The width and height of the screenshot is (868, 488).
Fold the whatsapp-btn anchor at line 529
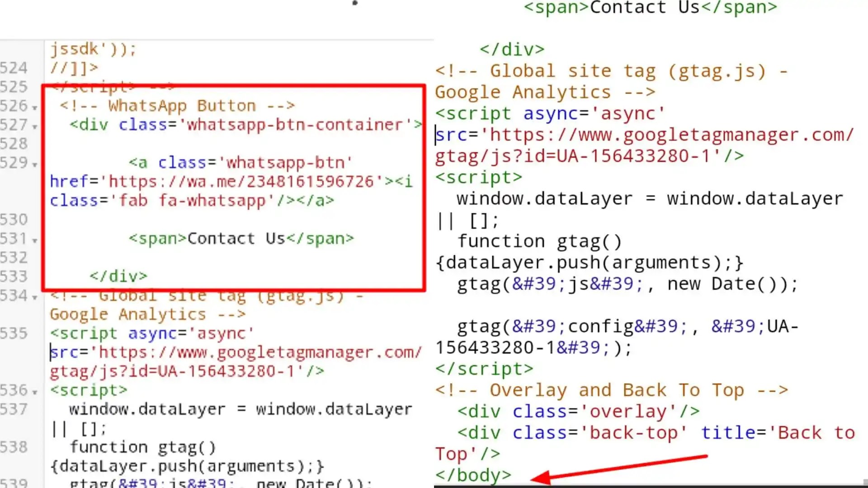[35, 164]
